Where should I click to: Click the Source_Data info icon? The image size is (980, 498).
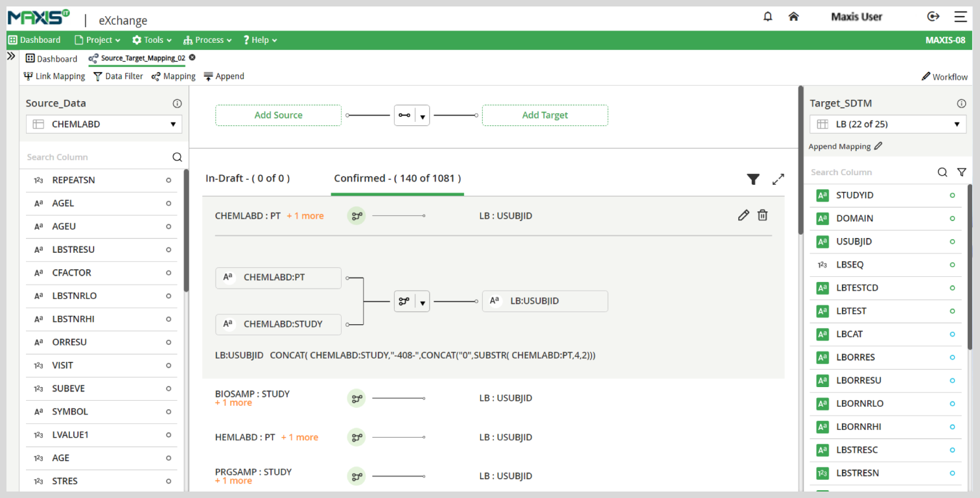point(177,103)
